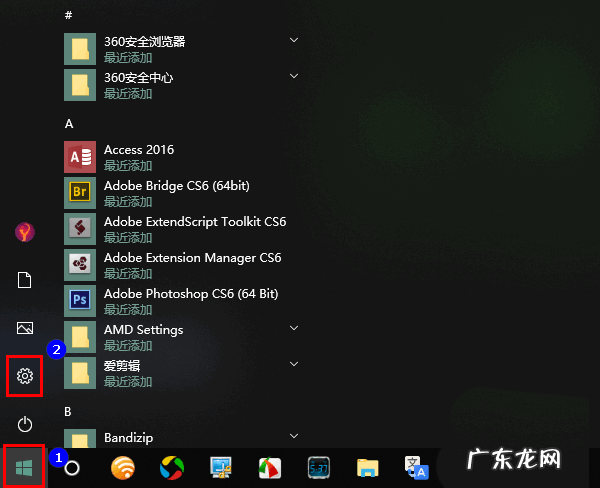Open File Explorer on the taskbar
600x488 pixels.
tap(368, 468)
